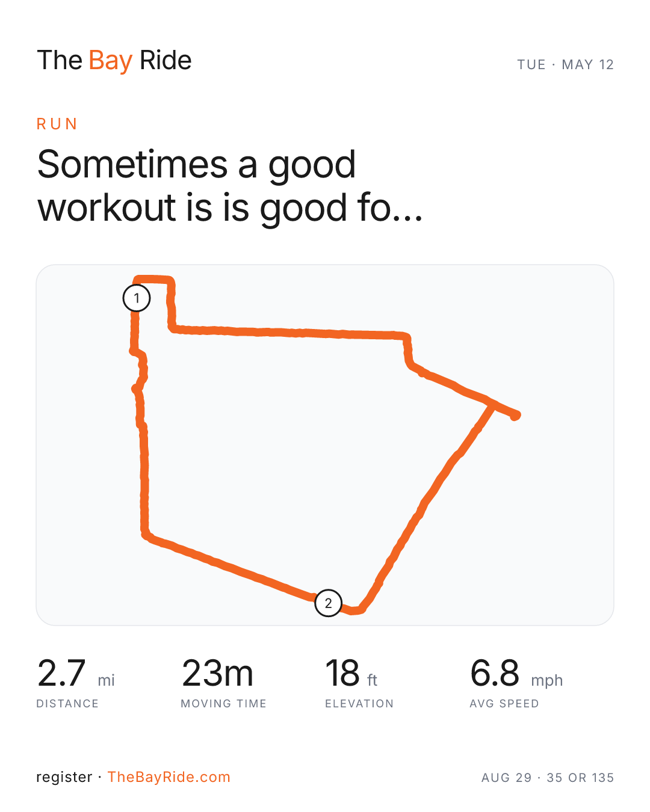Viewport: 650px width, 812px height.
Task: Click the MOVING TIME label
Action: (x=223, y=703)
